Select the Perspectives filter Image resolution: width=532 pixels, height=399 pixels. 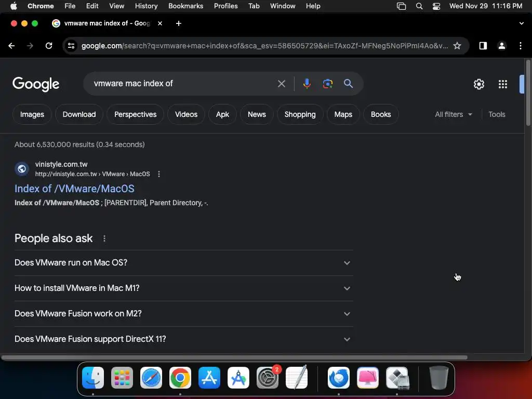pyautogui.click(x=136, y=115)
